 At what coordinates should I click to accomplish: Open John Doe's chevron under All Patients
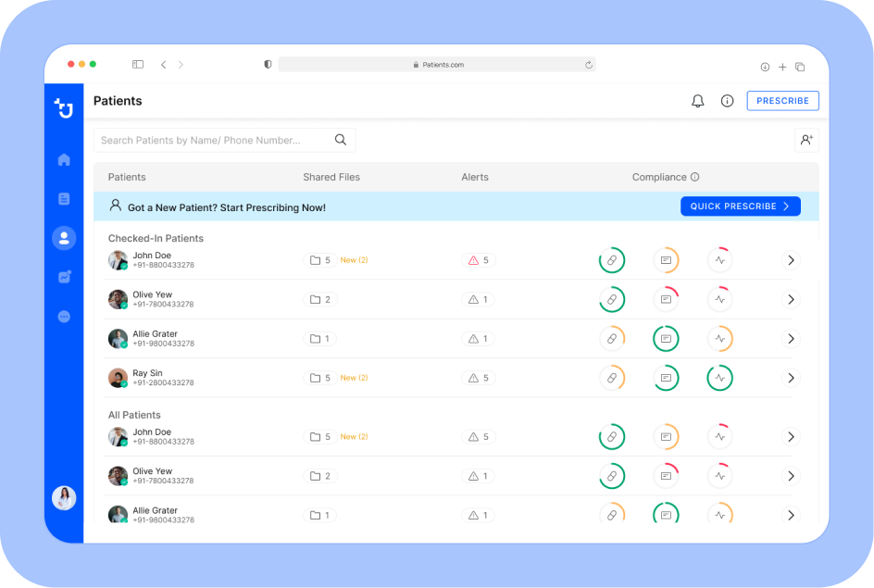[791, 436]
